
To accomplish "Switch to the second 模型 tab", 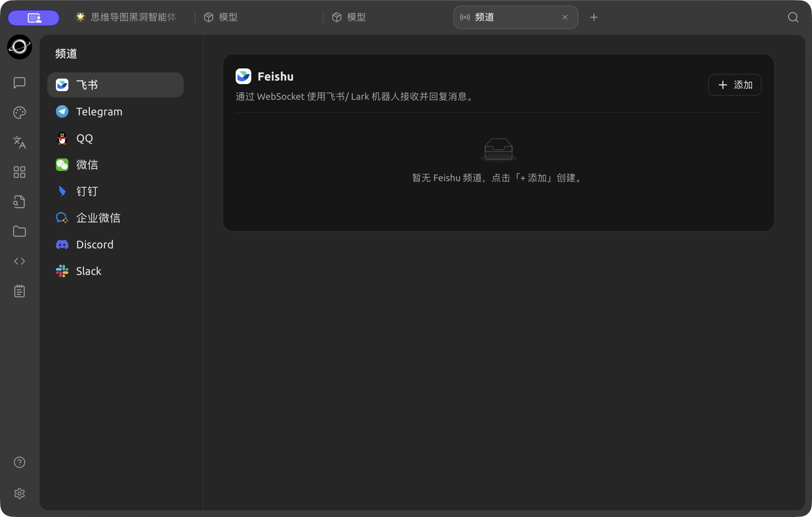I will (x=388, y=17).
